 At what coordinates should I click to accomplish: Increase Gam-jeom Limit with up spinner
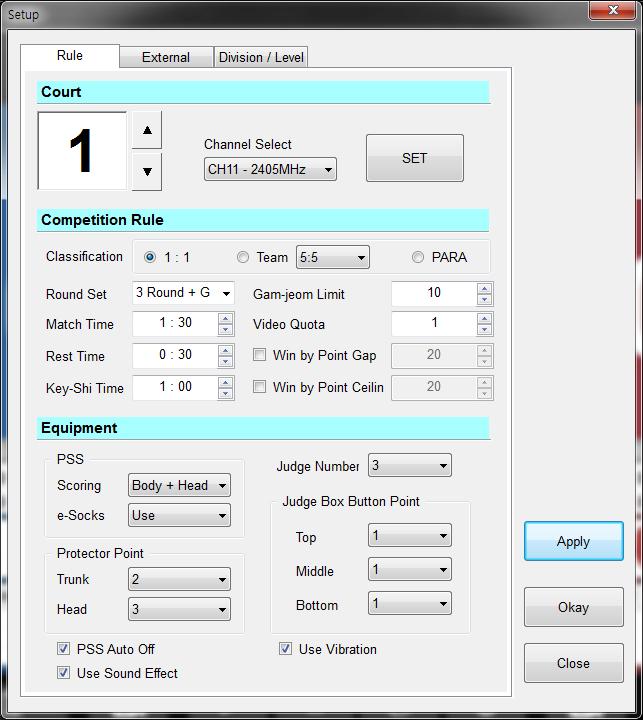[x=485, y=288]
